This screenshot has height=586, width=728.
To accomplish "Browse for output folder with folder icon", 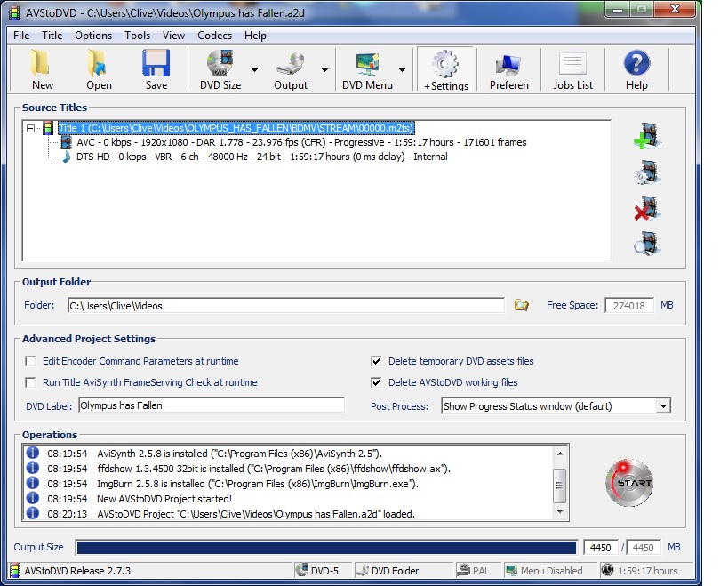I will point(521,305).
